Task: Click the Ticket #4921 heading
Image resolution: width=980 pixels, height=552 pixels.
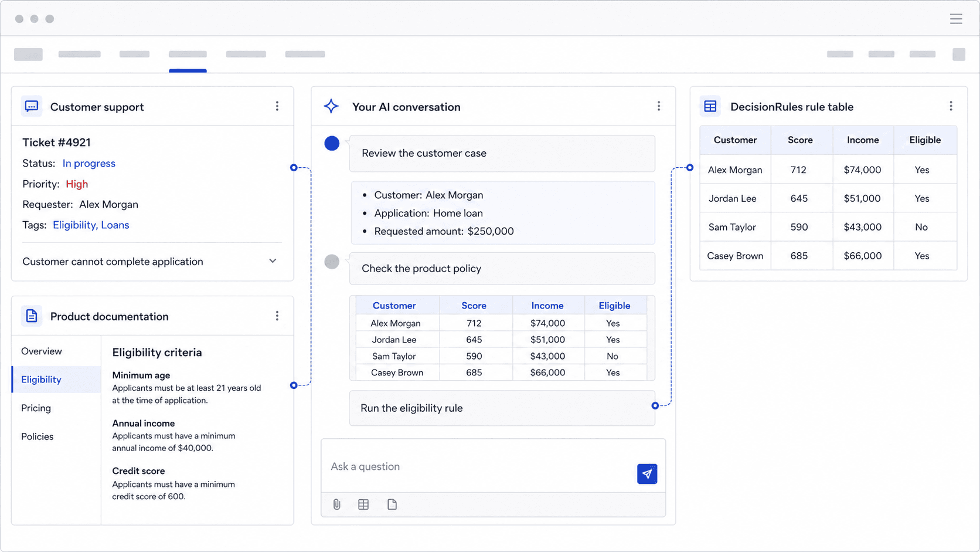Action: click(x=56, y=143)
